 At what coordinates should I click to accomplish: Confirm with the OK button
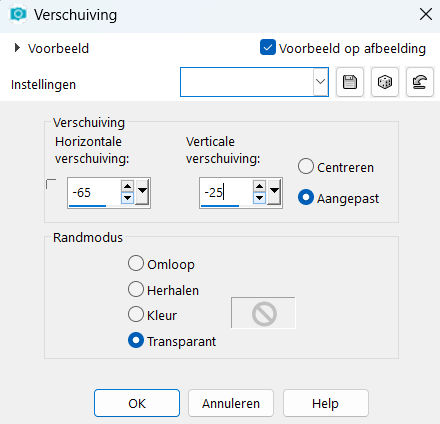tap(137, 403)
